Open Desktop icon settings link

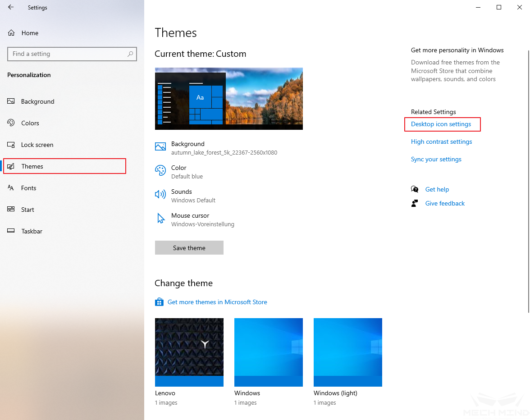(x=441, y=124)
